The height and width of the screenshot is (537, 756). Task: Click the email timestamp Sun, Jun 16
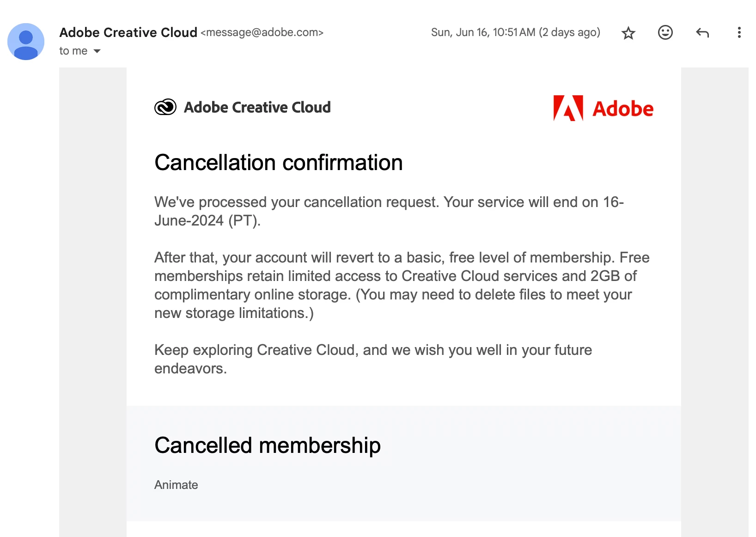click(515, 32)
